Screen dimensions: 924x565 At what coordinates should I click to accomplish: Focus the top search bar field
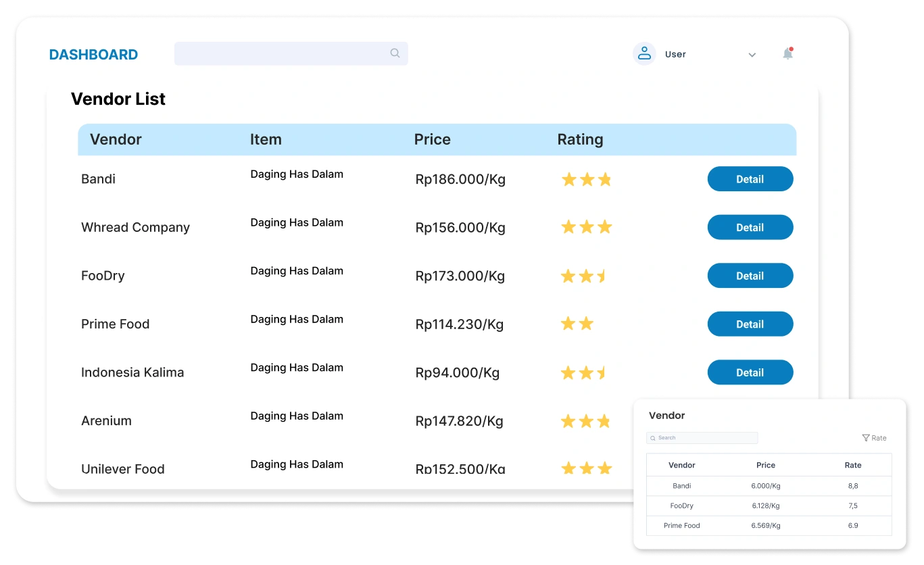(281, 54)
